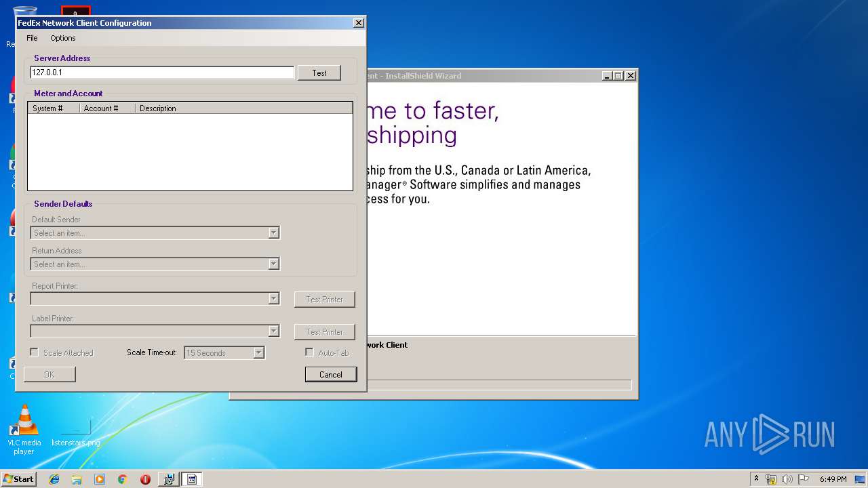Open VLC media player desktop shortcut
Image resolution: width=868 pixels, height=488 pixels.
click(24, 430)
